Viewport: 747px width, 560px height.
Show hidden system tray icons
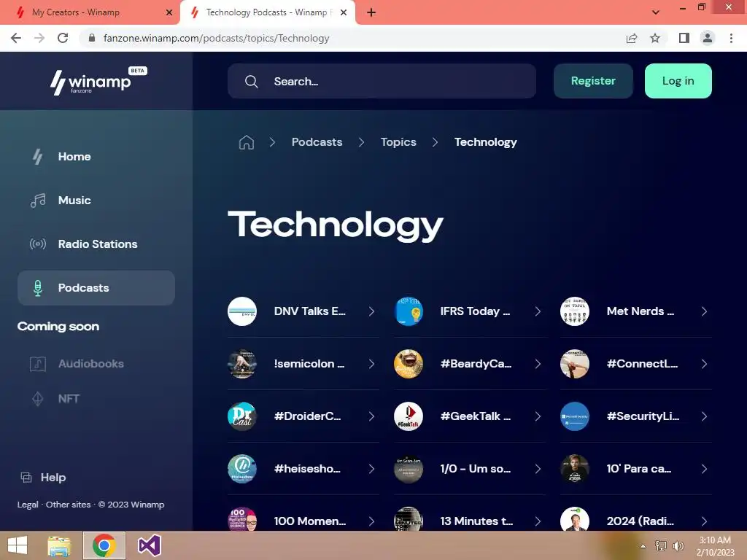coord(643,546)
